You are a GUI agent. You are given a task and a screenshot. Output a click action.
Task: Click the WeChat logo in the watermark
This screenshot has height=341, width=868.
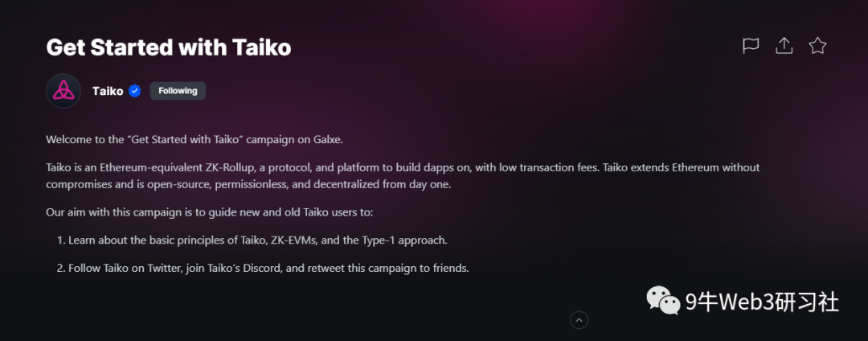(x=664, y=302)
